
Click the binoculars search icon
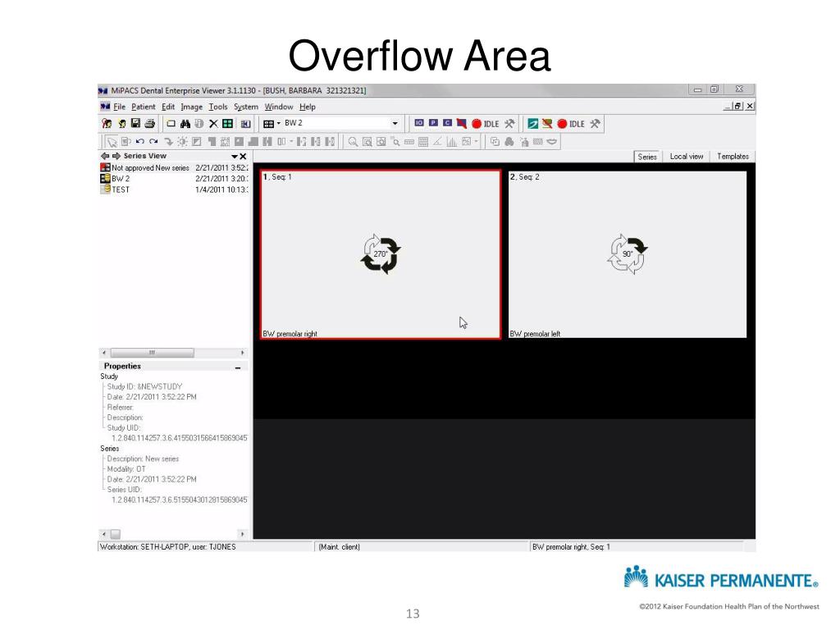click(185, 124)
